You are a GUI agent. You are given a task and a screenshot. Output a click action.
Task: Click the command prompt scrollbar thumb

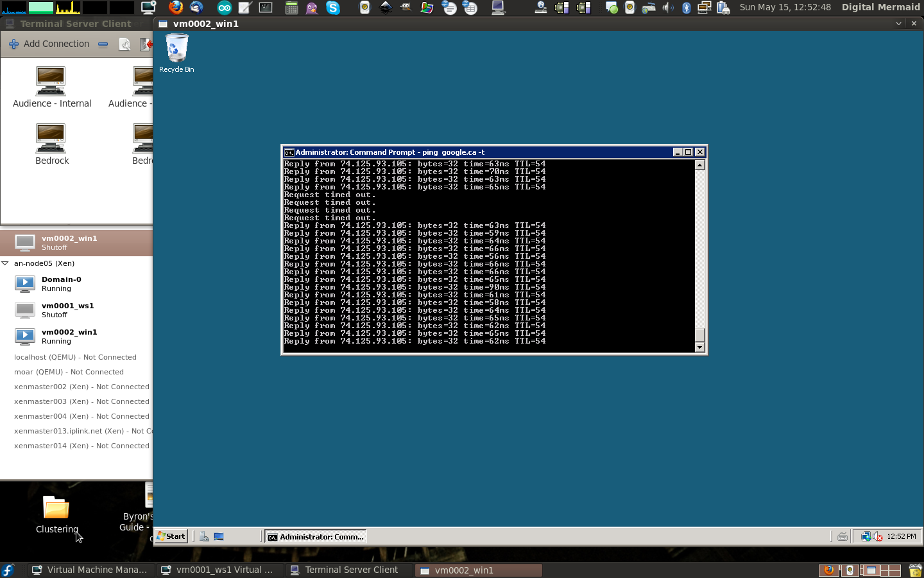700,335
